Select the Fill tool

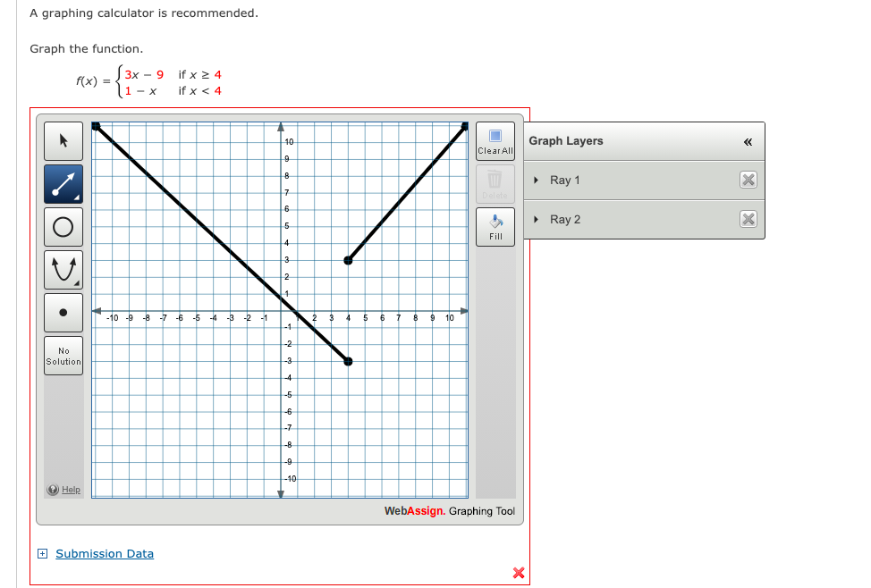tap(495, 224)
